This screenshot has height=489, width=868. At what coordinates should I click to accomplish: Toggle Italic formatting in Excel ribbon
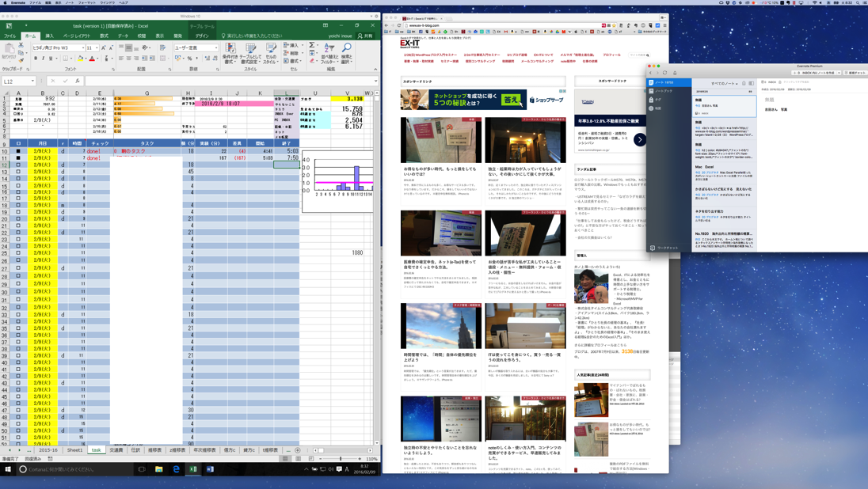(44, 58)
